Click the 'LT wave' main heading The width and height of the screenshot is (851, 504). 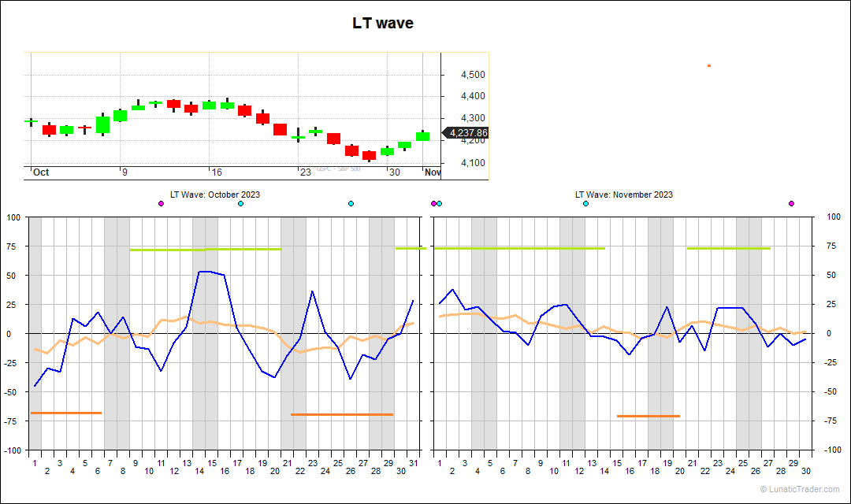[x=382, y=24]
